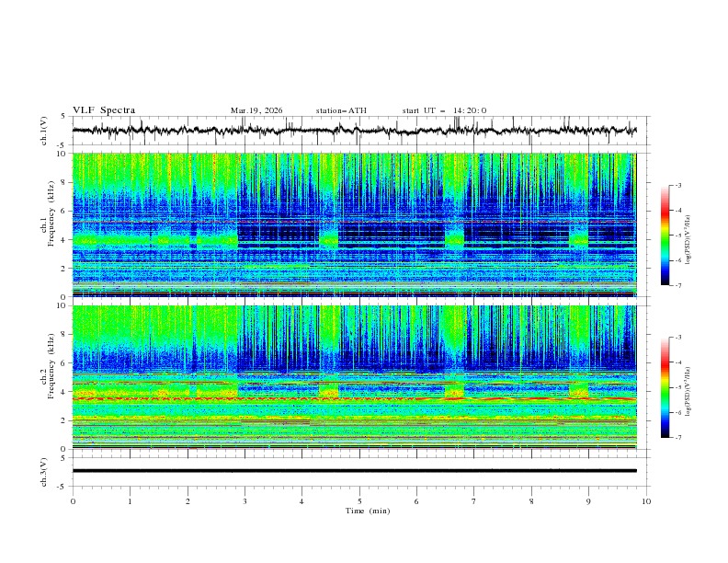Click the ch.2 frequency axis "6" tick label
Viewport: 728px width, 563px height.
click(x=64, y=363)
